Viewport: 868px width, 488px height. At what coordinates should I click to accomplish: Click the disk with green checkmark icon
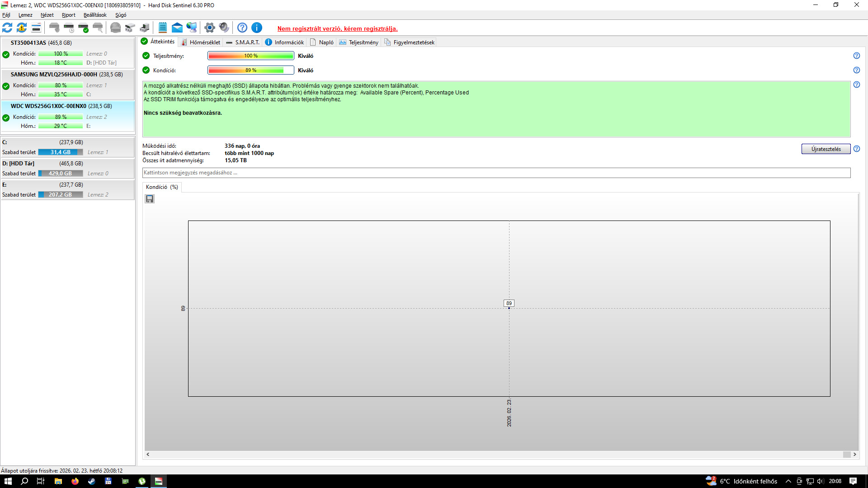coord(83,28)
